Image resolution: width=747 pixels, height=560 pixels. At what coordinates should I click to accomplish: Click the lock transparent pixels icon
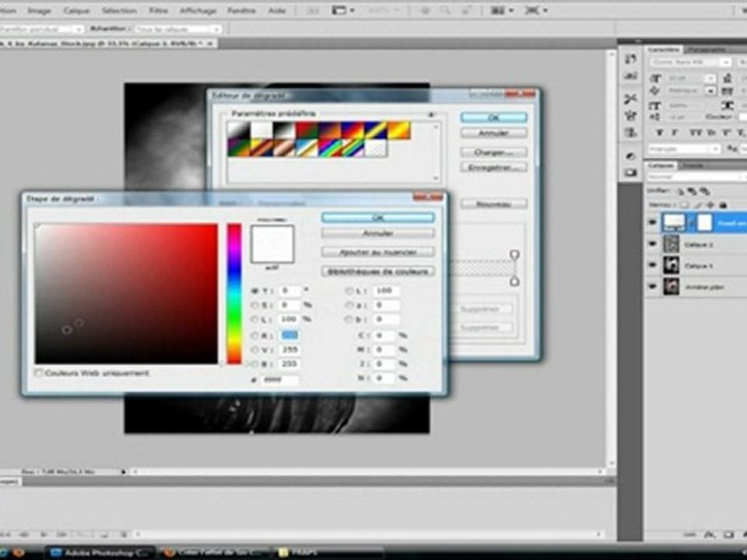click(x=684, y=205)
